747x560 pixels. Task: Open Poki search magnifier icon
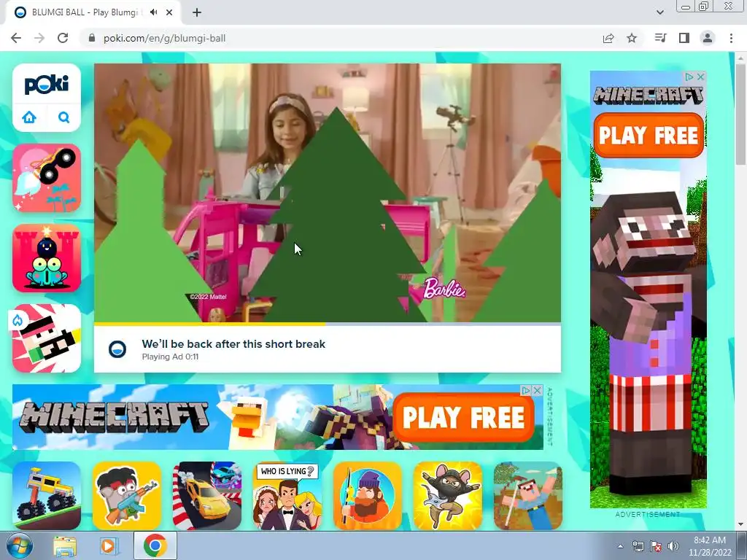[64, 117]
